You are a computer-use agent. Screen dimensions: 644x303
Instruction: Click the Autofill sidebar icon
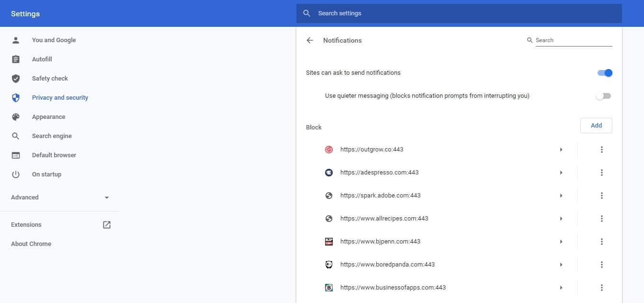click(16, 59)
